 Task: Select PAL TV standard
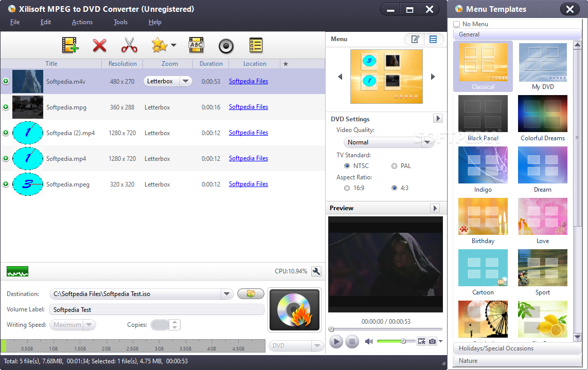(394, 166)
